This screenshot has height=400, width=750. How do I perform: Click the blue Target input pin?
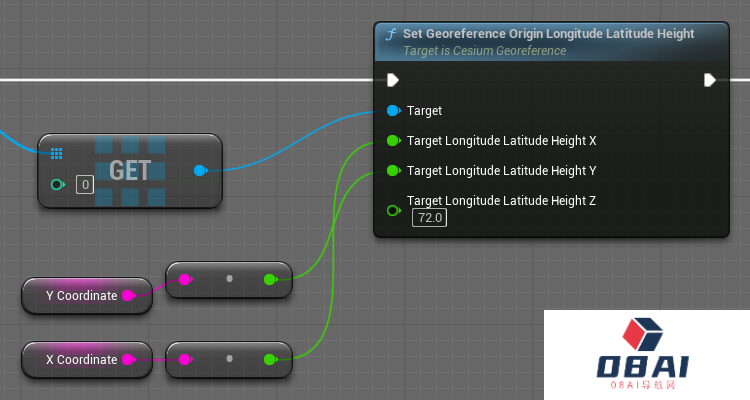(x=393, y=111)
